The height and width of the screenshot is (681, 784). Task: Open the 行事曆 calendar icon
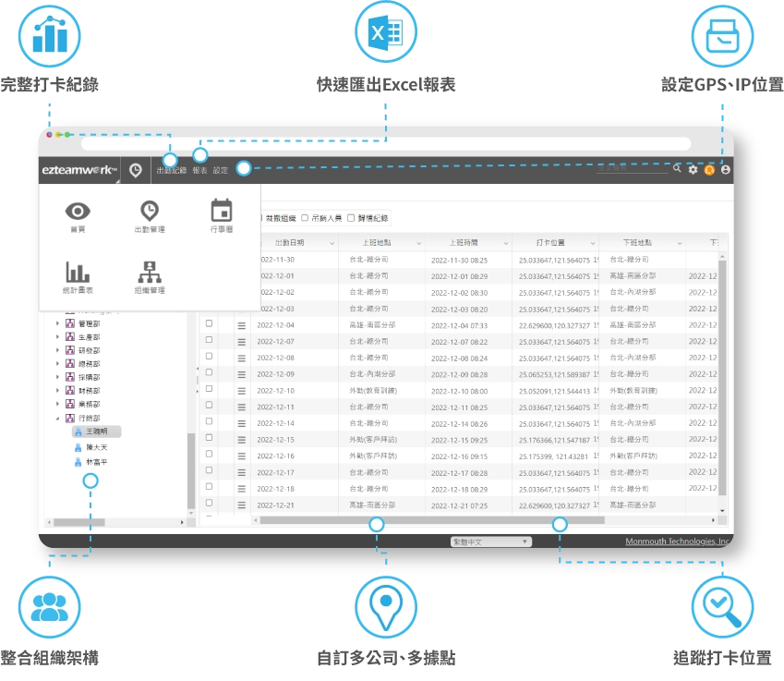tap(221, 210)
